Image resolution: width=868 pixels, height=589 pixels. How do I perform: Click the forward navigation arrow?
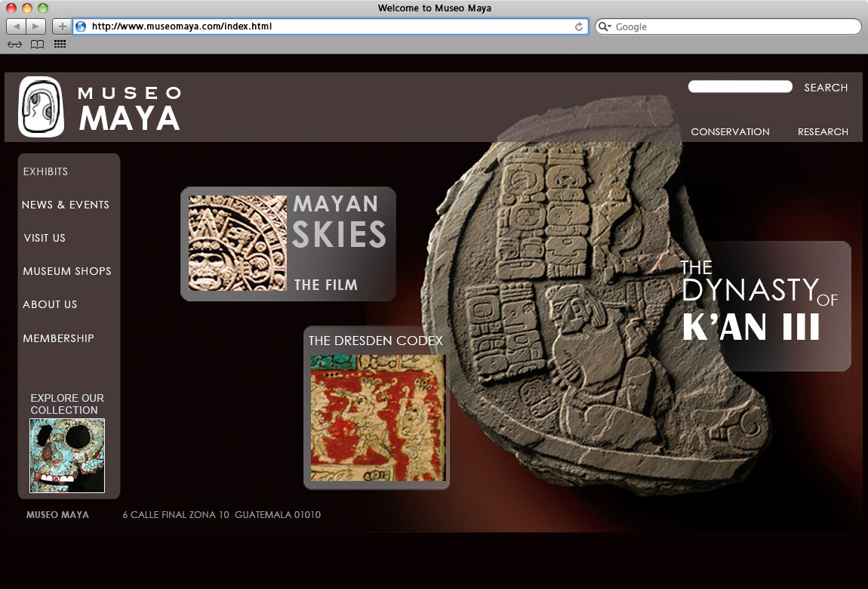(35, 26)
